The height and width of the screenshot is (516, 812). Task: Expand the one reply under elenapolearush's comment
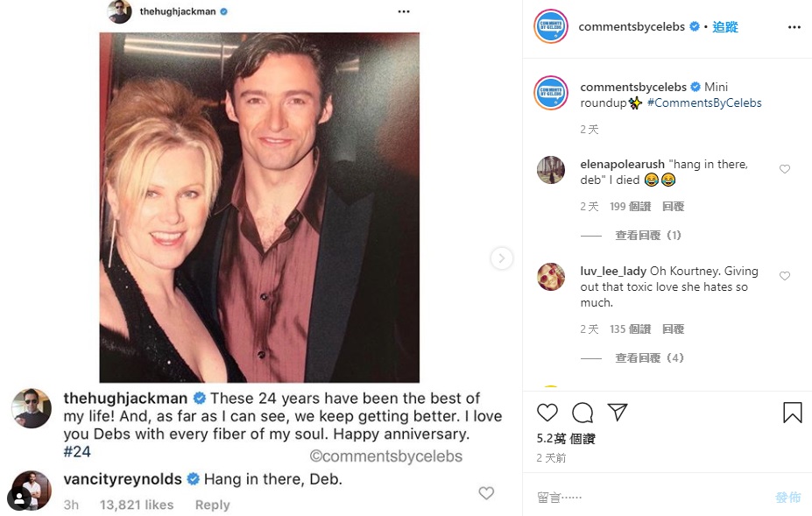pyautogui.click(x=648, y=236)
